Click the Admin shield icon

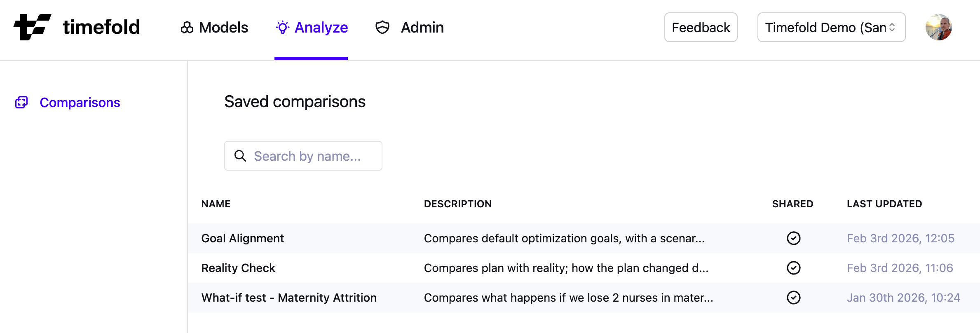382,28
